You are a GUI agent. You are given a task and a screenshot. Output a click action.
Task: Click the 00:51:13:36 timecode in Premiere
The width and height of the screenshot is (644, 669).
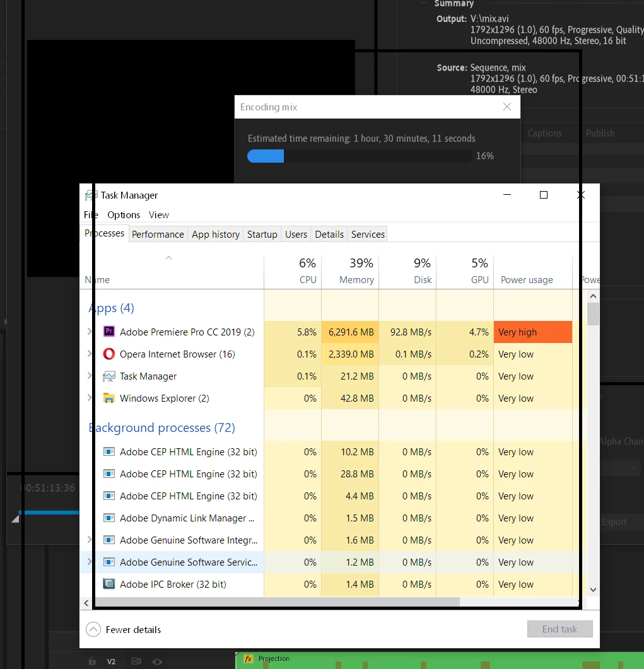point(49,487)
